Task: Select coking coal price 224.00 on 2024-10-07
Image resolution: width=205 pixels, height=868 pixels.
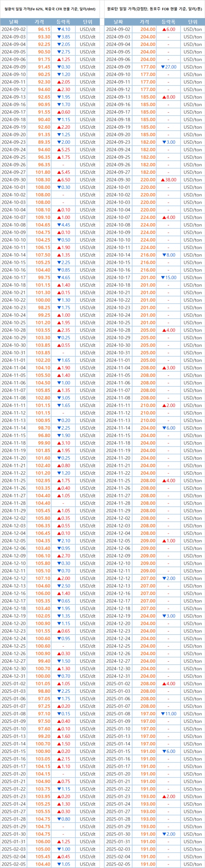Action: tap(148, 217)
